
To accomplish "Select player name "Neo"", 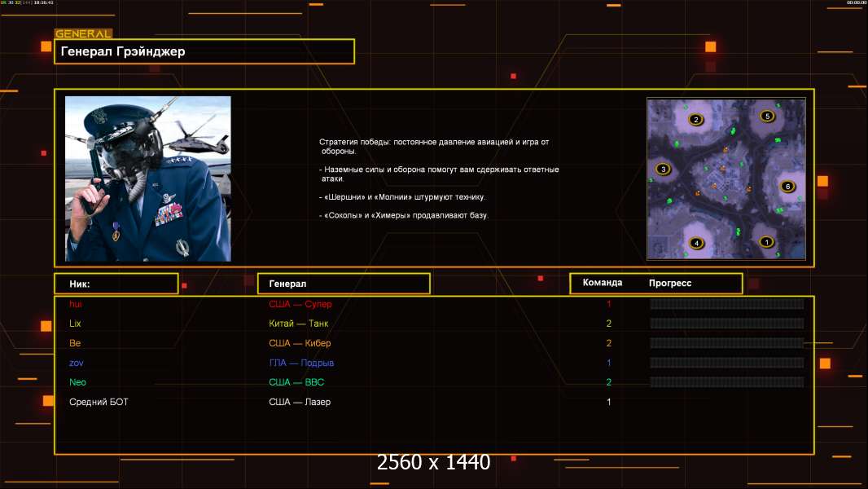I will click(77, 382).
